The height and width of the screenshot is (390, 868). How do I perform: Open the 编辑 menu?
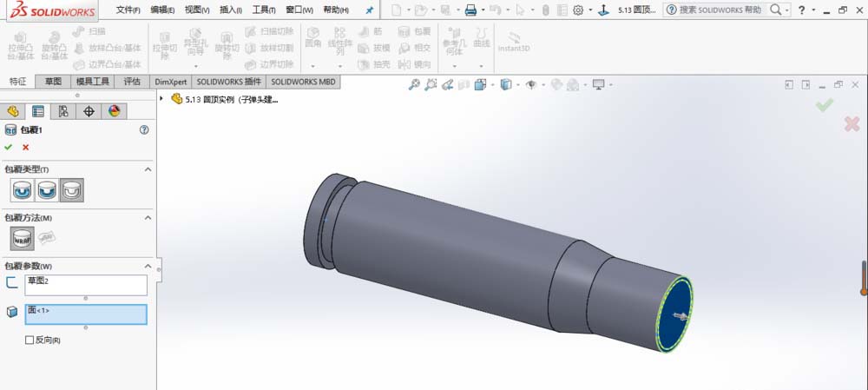162,10
